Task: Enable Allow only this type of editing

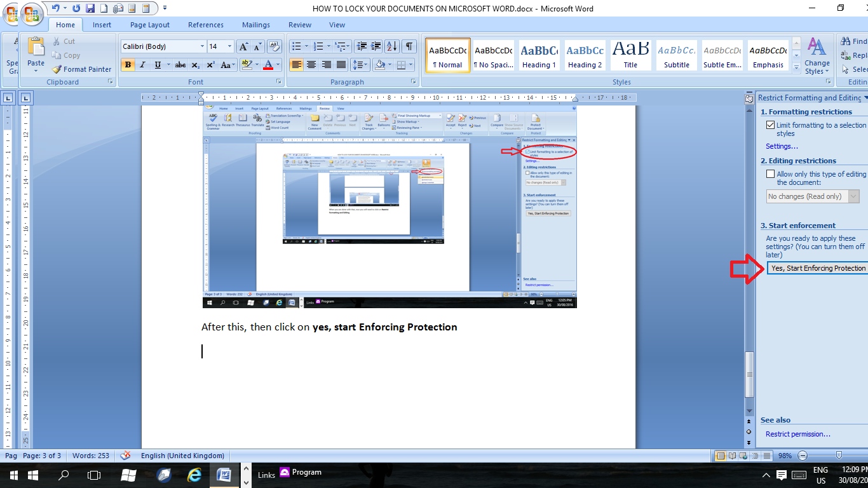Action: point(771,174)
